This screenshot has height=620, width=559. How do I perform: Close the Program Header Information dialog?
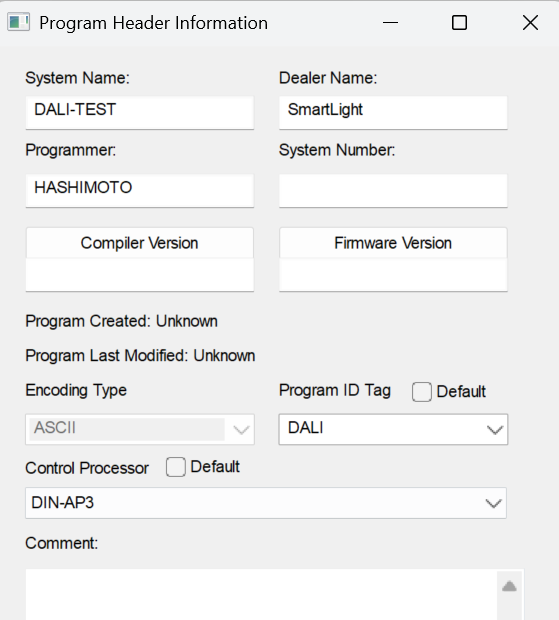[530, 23]
